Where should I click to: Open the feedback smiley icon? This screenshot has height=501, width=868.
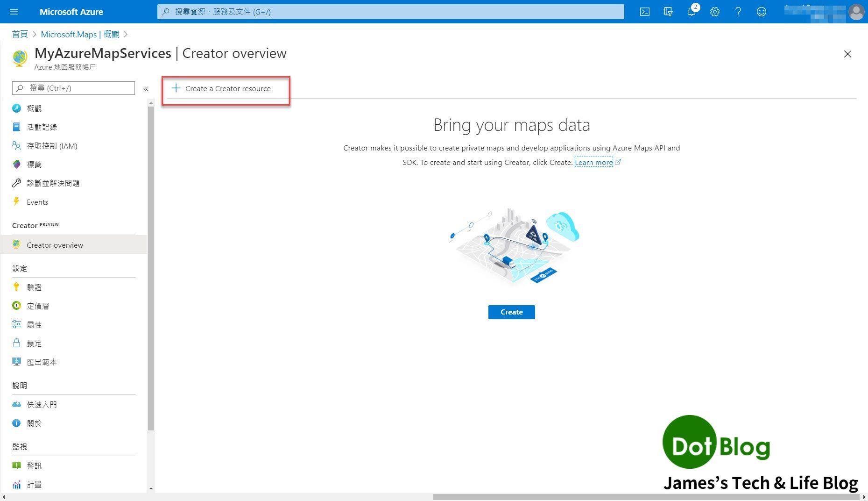762,12
